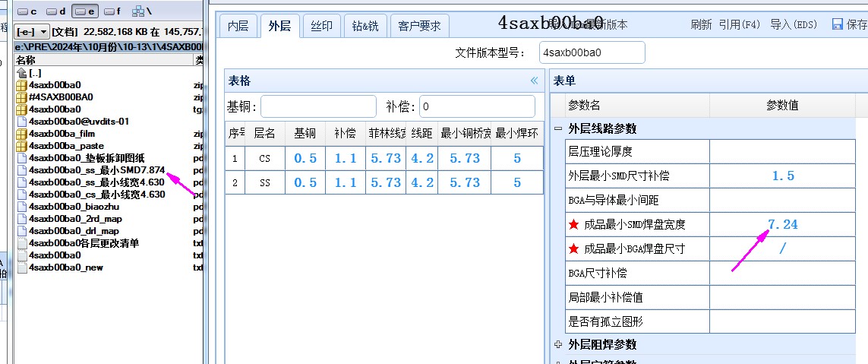Screen dimensions: 868x364
Task: Click 补偿 value 1.1 in SS row
Action: tap(346, 182)
